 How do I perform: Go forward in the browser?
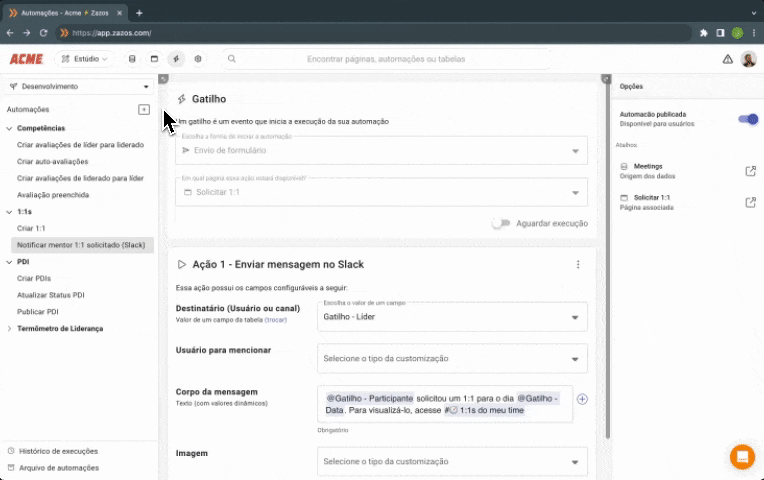tap(27, 33)
